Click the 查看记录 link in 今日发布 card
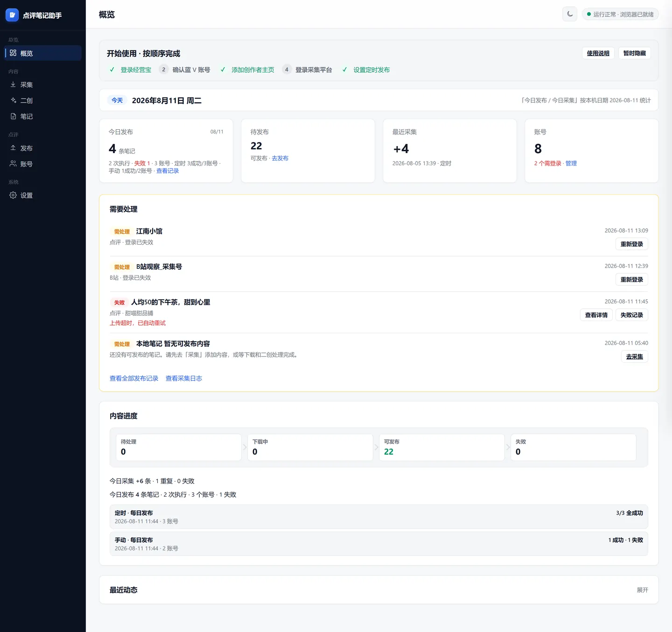The height and width of the screenshot is (632, 672). coord(168,171)
